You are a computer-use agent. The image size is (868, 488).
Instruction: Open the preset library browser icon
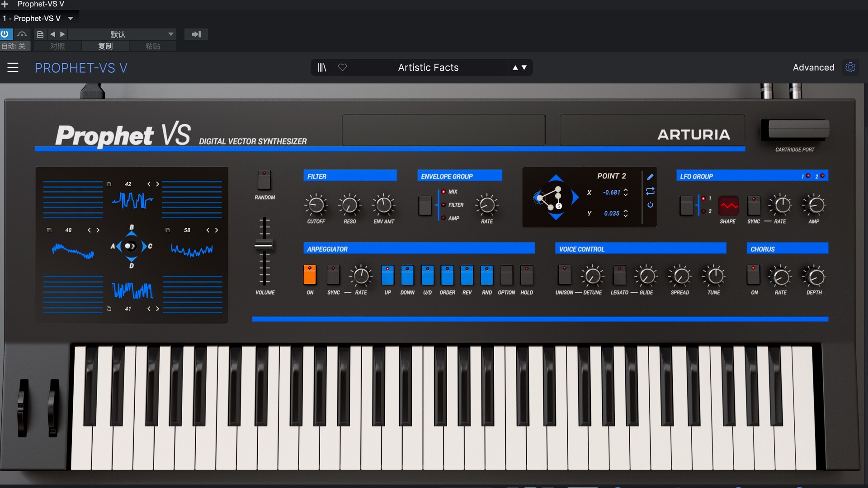pos(322,67)
